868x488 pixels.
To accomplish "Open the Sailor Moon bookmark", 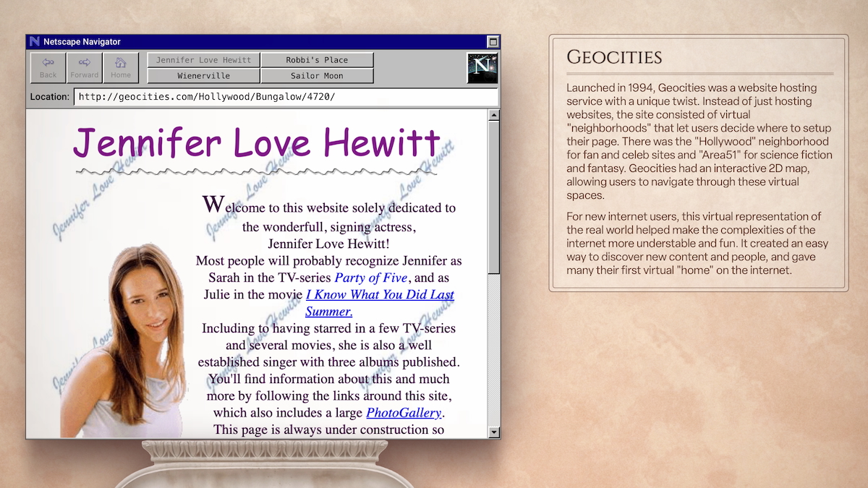I will pyautogui.click(x=317, y=75).
